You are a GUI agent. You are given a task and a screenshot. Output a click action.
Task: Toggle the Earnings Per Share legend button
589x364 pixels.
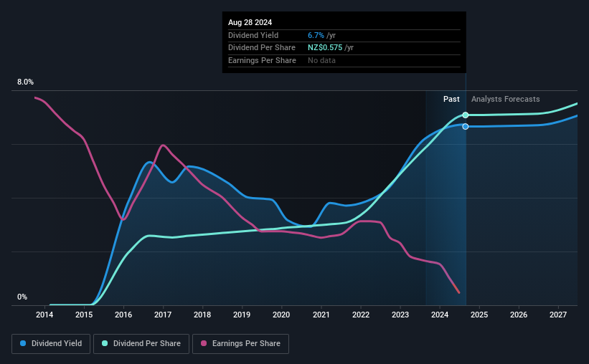[x=240, y=344]
